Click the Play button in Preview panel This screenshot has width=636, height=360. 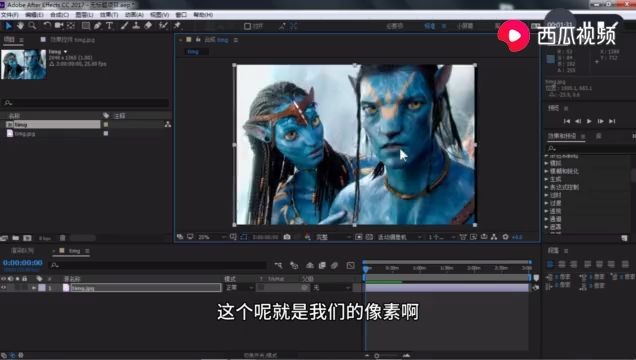[x=589, y=121]
